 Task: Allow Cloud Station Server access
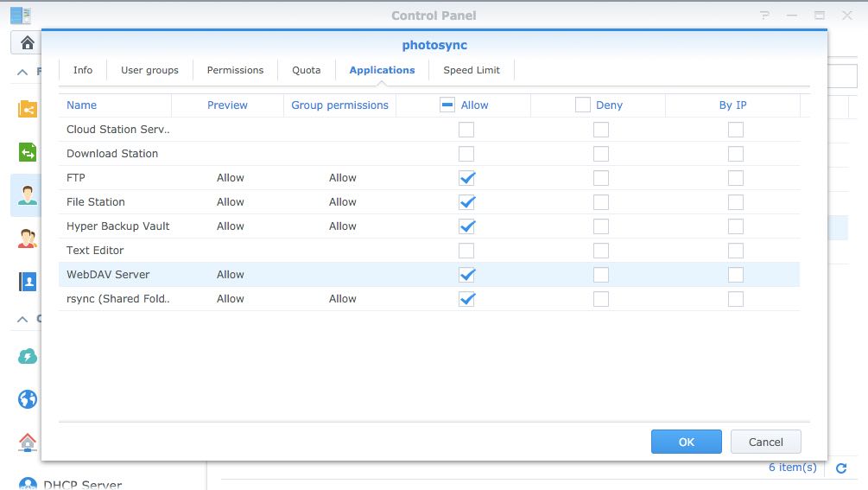466,130
